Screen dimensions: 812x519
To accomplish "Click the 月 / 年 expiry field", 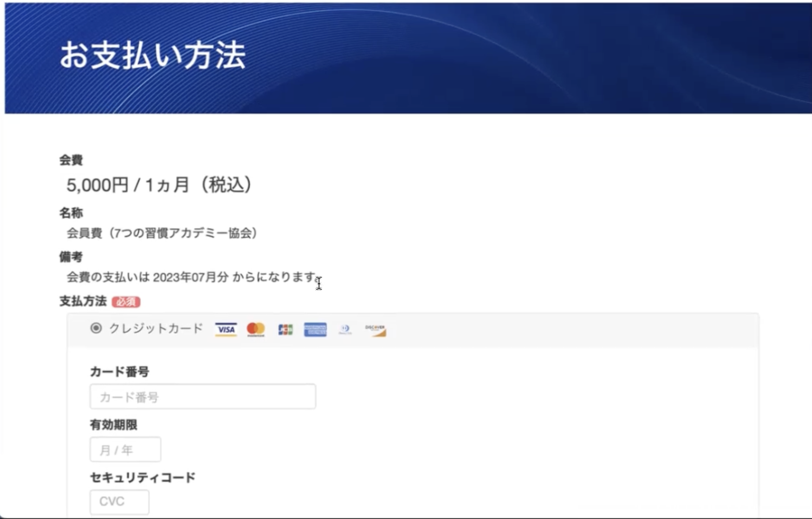I will click(x=125, y=450).
